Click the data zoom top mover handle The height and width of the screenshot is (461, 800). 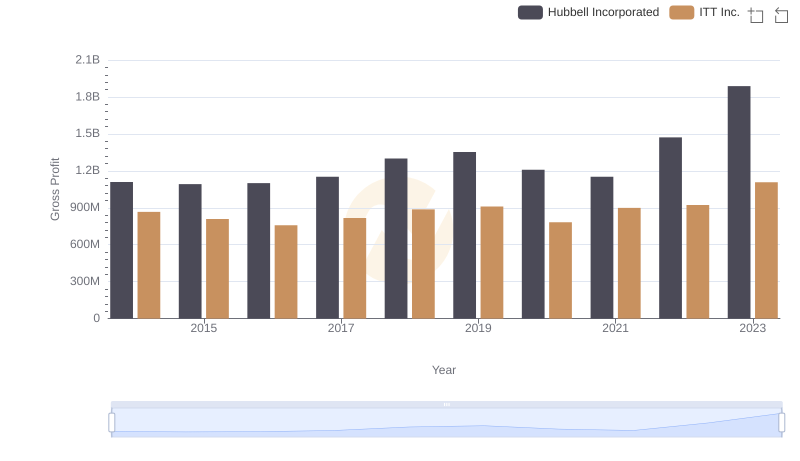coord(446,404)
